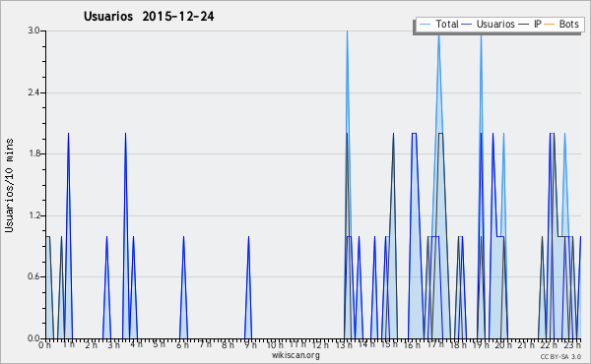The width and height of the screenshot is (591, 364).
Task: Click the 3.0 y-axis label
Action: [x=33, y=30]
